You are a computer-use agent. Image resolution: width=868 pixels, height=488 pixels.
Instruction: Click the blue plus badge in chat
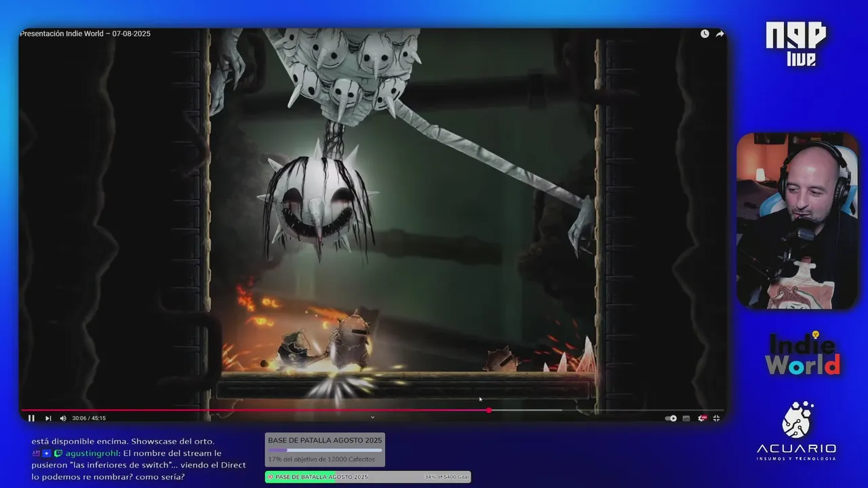tap(46, 453)
